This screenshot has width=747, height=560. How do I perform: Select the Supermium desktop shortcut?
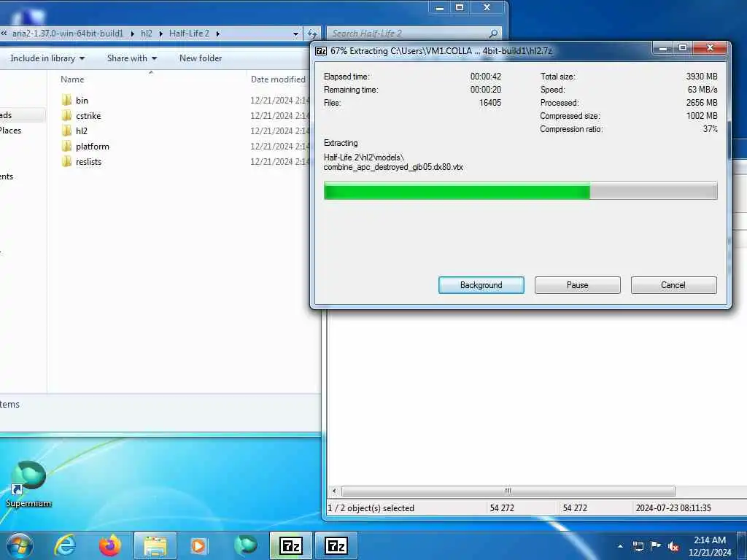coord(28,484)
